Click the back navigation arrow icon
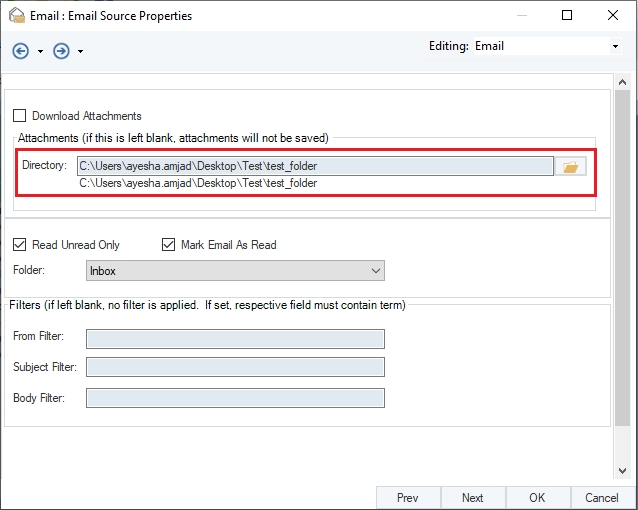638x510 pixels. [x=21, y=51]
